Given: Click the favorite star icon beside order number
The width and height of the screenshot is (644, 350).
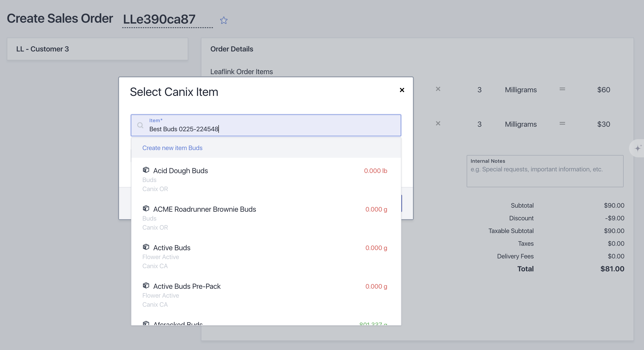Looking at the screenshot, I should click(x=224, y=20).
